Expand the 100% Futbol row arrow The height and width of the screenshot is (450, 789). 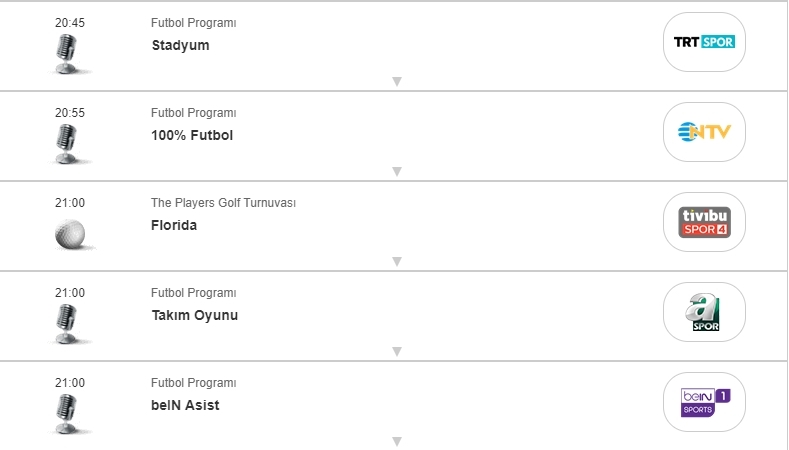coord(396,172)
